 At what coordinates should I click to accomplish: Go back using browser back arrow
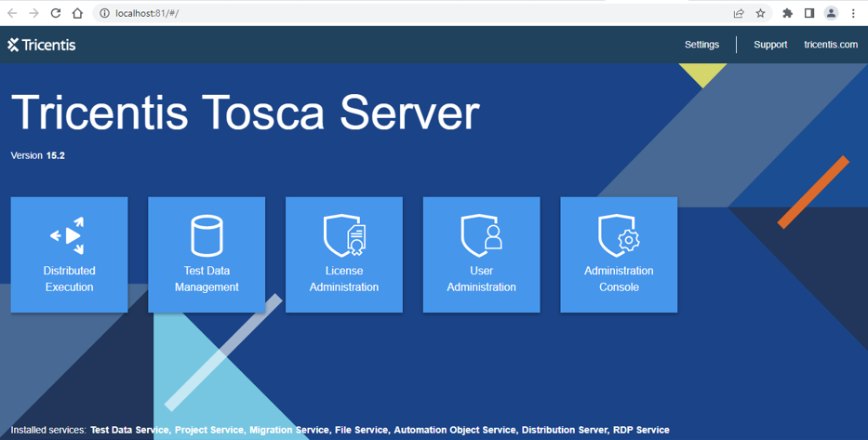12,13
